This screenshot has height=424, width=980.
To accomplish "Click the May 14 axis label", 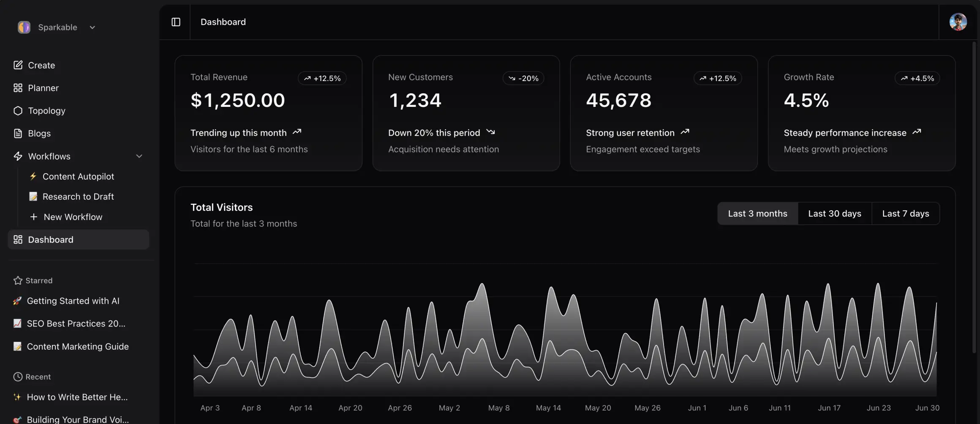I will coord(548,408).
